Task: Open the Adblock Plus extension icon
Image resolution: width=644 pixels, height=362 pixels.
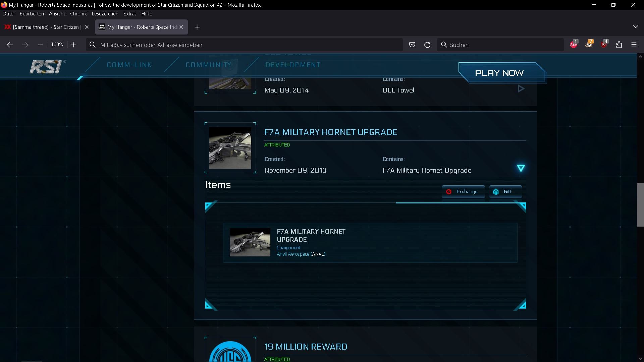Action: click(574, 44)
